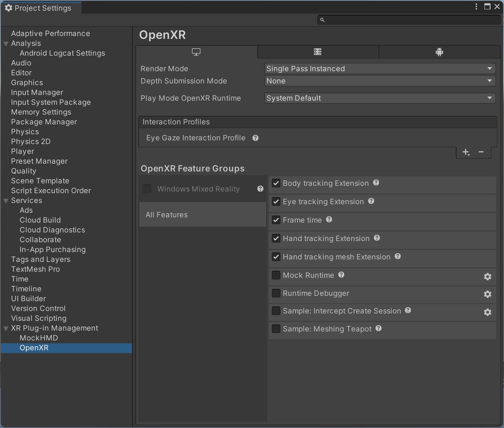Image resolution: width=504 pixels, height=428 pixels.
Task: Switch to the Android platform tab
Action: [439, 52]
